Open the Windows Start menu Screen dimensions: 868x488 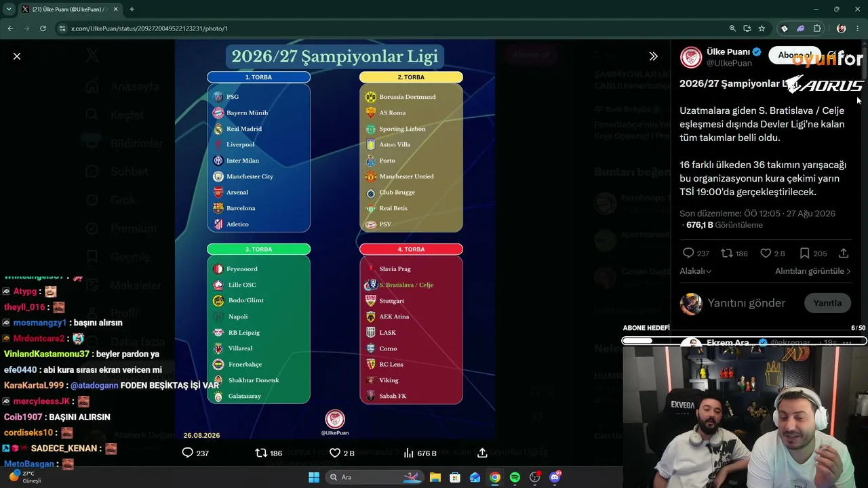click(x=314, y=477)
